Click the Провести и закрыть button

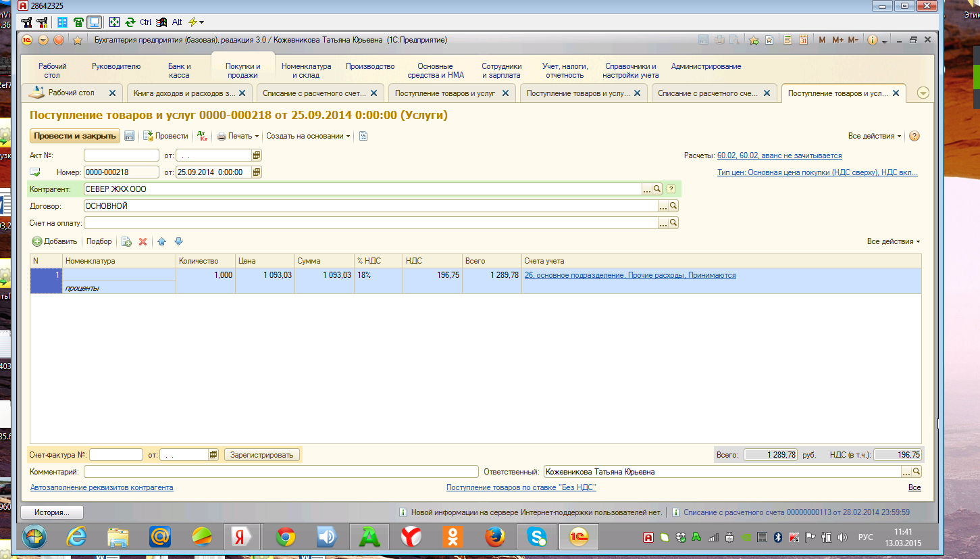[x=74, y=136]
